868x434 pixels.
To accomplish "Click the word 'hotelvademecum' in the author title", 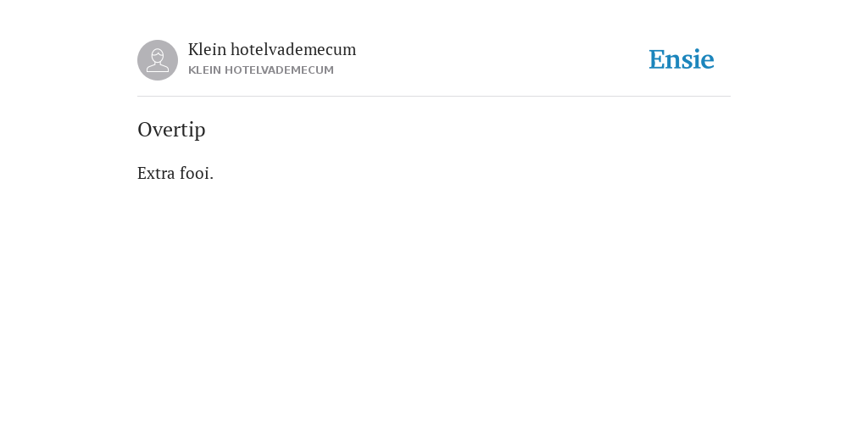I will click(293, 49).
